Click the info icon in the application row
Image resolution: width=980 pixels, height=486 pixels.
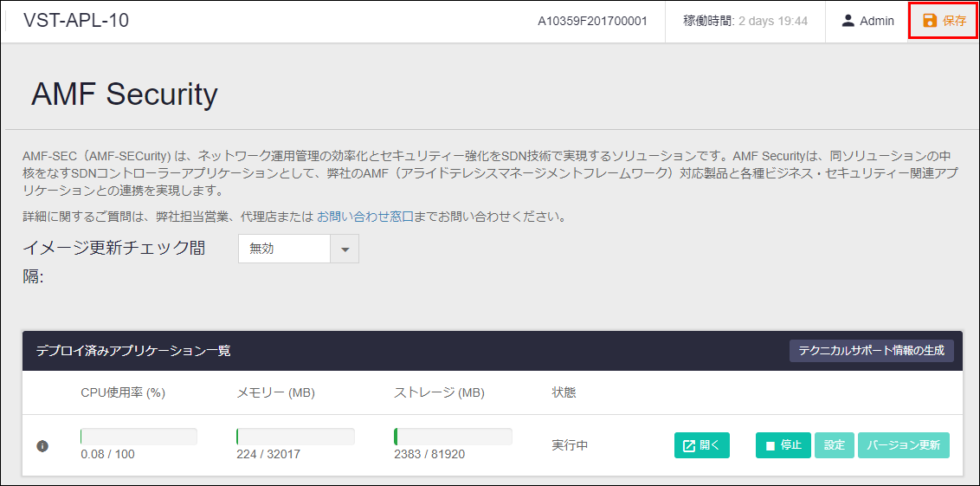tap(42, 446)
